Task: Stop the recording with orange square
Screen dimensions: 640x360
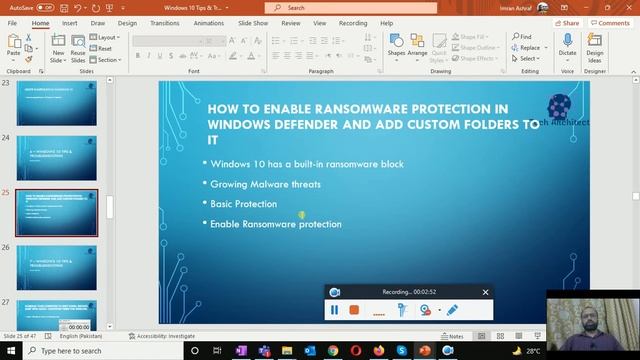Action: pos(354,310)
